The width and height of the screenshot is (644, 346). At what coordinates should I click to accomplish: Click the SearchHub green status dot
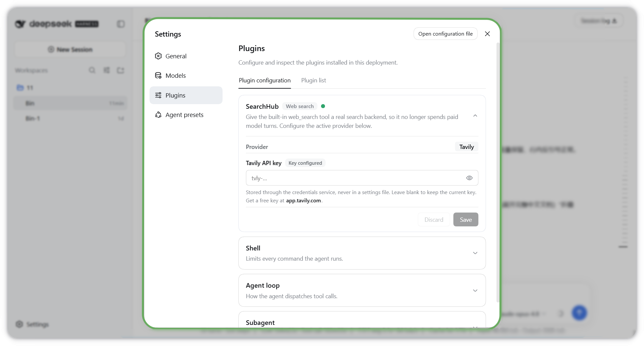[323, 106]
